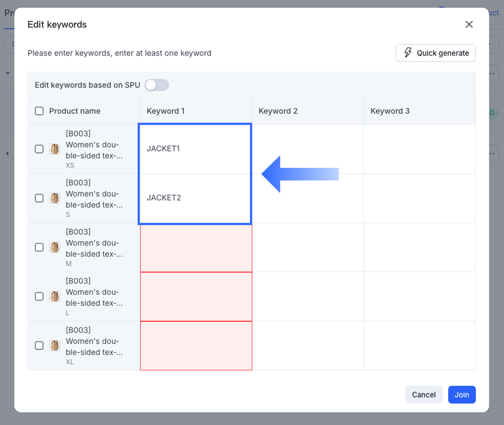Select the S size product checkbox
Image resolution: width=504 pixels, height=425 pixels.
point(39,198)
